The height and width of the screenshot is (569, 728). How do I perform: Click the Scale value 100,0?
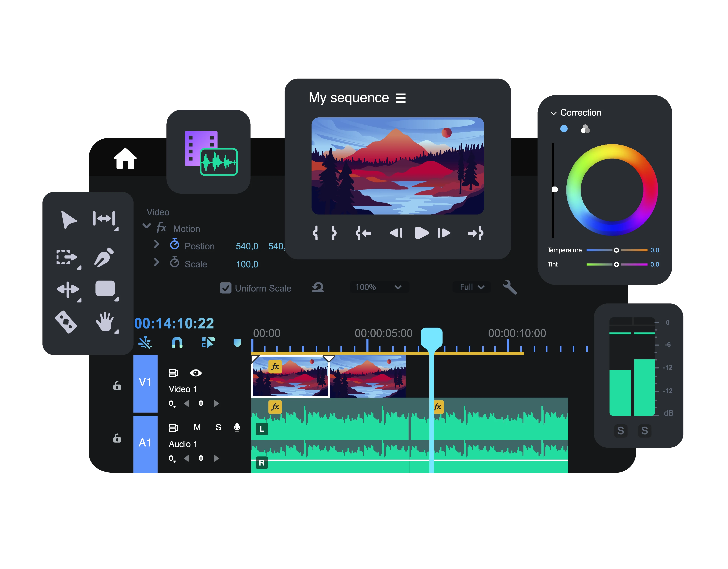(247, 264)
